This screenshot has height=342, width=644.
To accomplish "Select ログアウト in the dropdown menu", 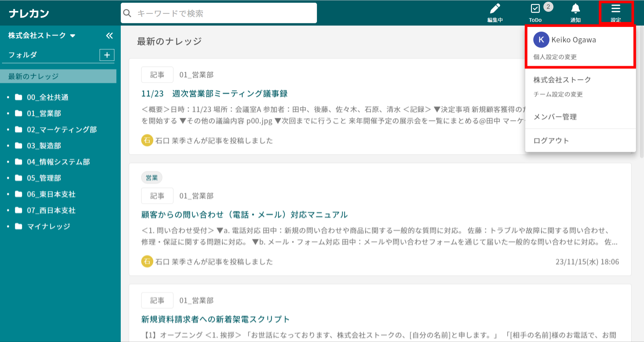I will (x=551, y=141).
